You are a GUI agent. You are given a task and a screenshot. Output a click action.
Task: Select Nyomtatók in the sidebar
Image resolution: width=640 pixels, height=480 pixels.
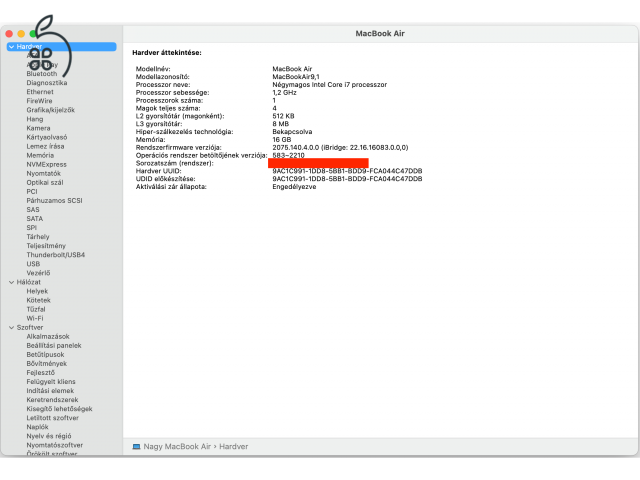[43, 173]
